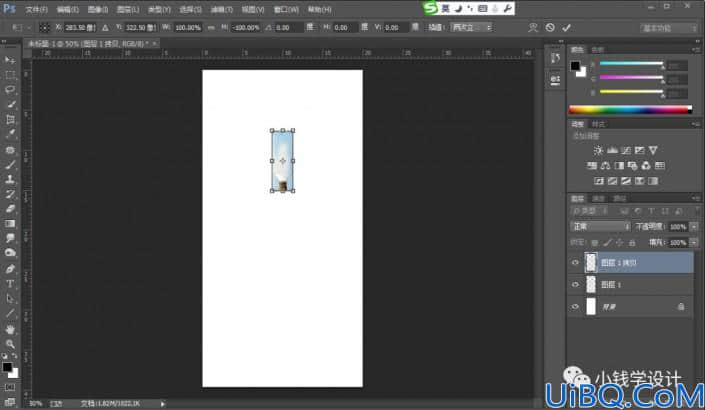Toggle lock transparent pixels
Screen dimensions: 705x410
pyautogui.click(x=595, y=243)
